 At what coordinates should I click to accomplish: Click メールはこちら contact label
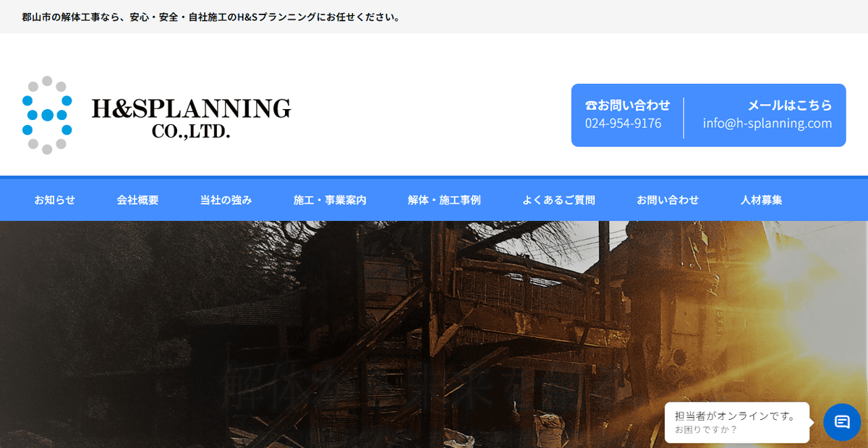[x=790, y=104]
